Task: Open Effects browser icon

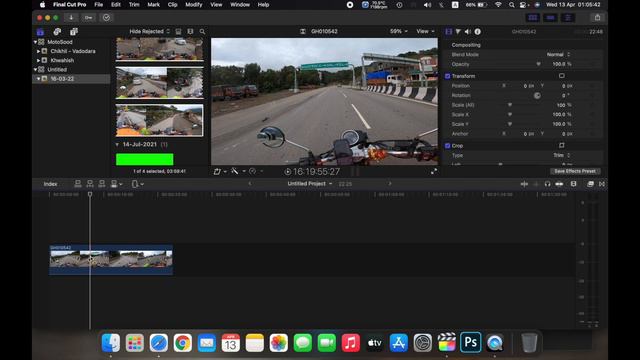Action: [x=590, y=184]
